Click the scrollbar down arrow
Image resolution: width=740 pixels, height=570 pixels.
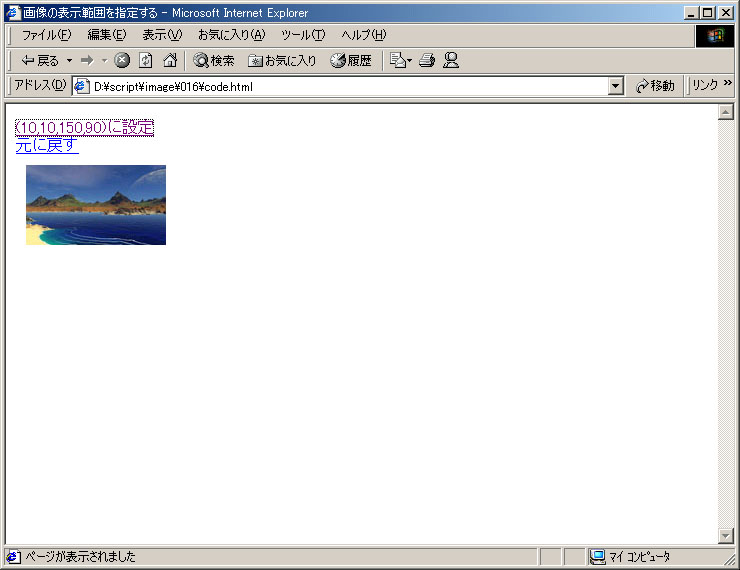tap(725, 536)
